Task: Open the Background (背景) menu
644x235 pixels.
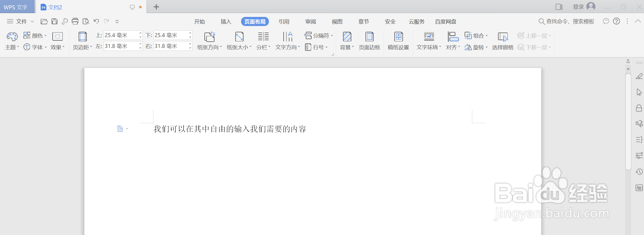Action: click(347, 41)
